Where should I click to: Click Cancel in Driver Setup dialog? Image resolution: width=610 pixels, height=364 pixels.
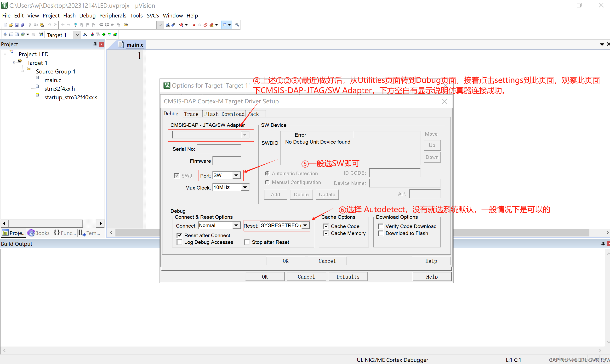click(x=327, y=261)
